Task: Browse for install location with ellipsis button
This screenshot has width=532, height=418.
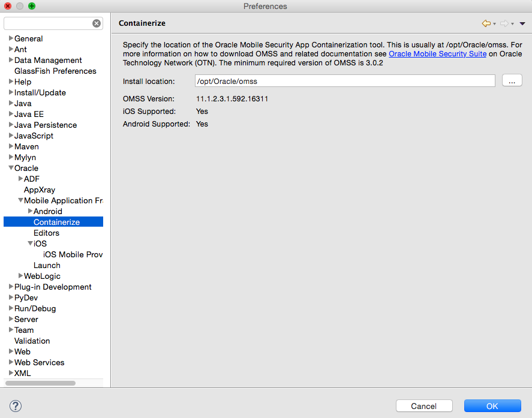Action: (512, 80)
